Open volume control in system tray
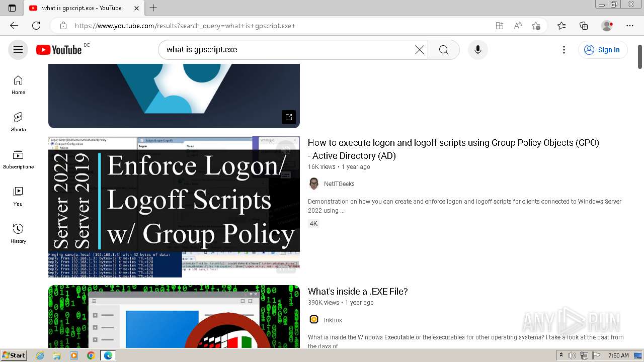 click(572, 355)
